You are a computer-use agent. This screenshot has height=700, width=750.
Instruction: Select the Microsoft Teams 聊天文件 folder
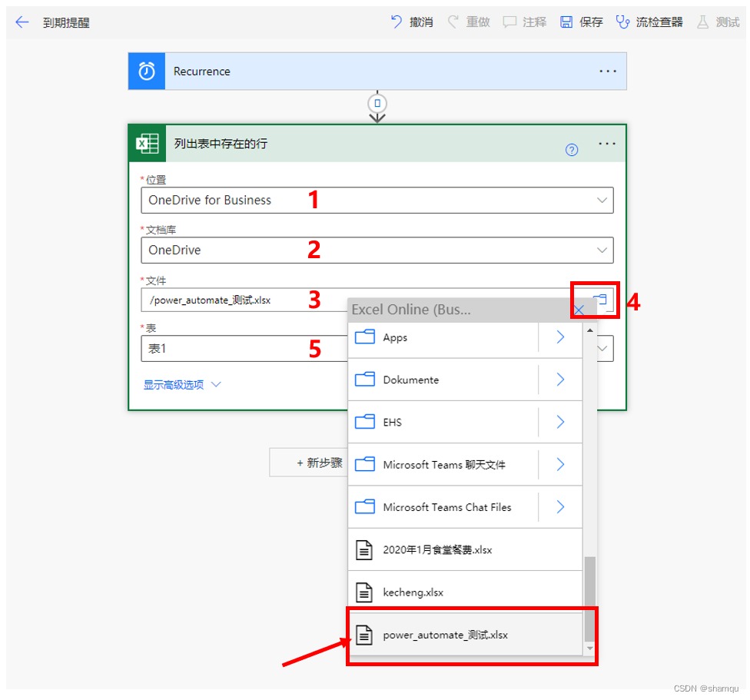[x=443, y=464]
